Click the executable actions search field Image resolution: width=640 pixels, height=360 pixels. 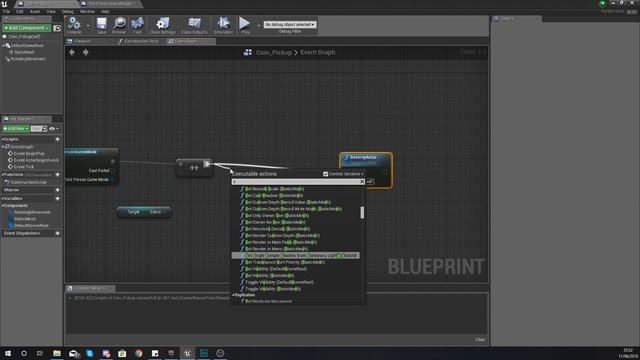click(296, 182)
